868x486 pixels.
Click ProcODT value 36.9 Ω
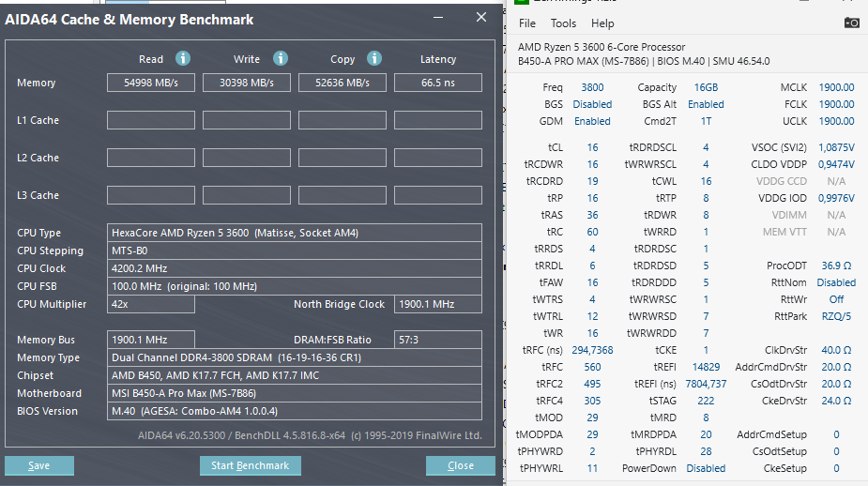click(836, 266)
